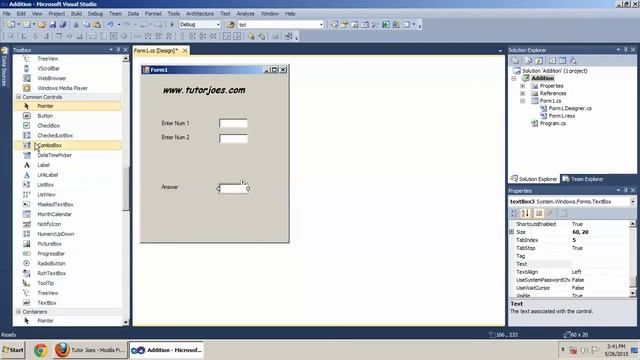Image resolution: width=640 pixels, height=360 pixels.
Task: Open the Analyze menu
Action: [x=245, y=13]
